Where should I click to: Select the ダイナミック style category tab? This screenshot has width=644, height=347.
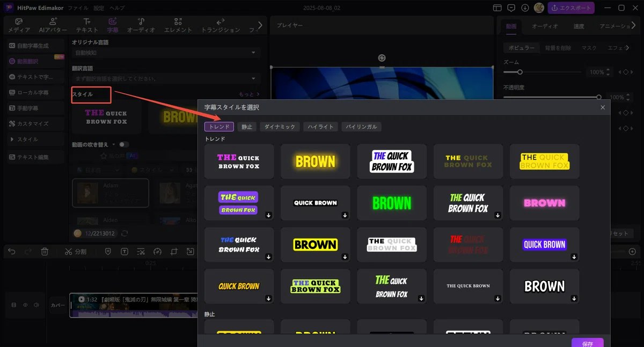[x=280, y=127]
